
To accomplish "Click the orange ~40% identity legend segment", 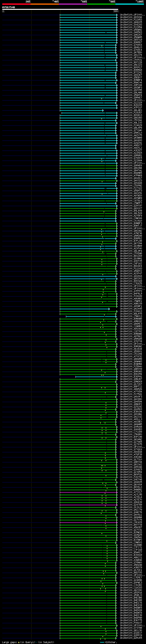I will [45, 4].
